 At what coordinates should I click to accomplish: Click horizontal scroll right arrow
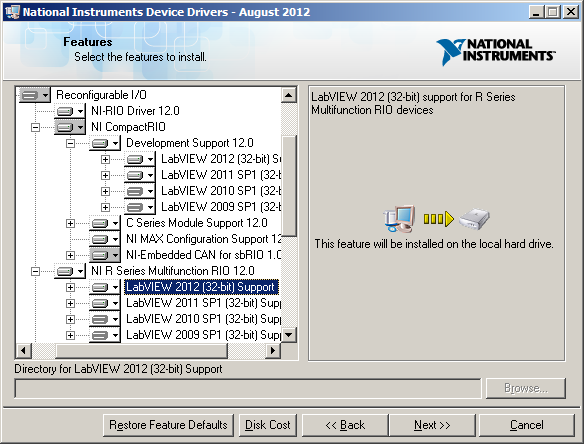click(x=273, y=351)
